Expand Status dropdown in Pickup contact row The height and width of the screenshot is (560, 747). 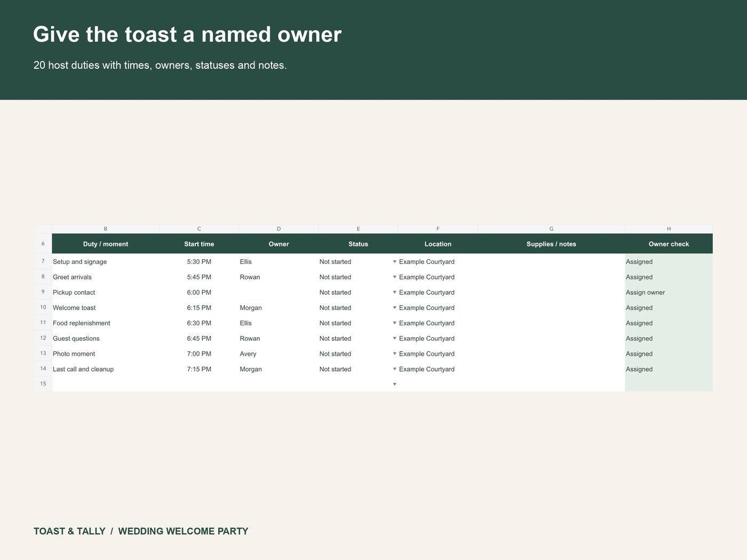point(395,292)
